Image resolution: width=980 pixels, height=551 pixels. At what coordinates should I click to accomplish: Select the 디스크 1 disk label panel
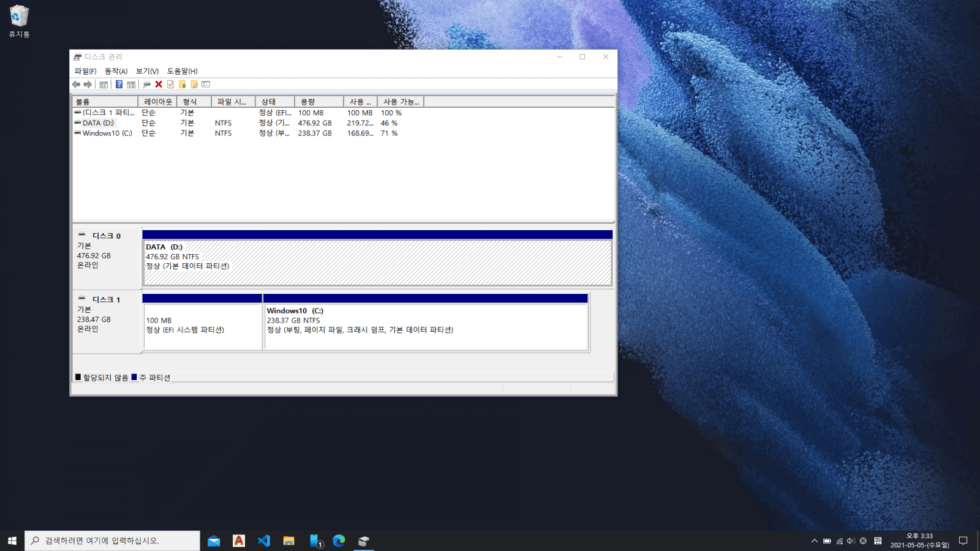[107, 322]
